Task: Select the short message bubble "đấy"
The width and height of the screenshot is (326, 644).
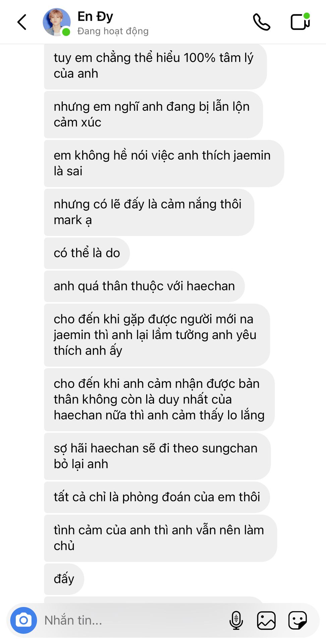Action: 64,579
